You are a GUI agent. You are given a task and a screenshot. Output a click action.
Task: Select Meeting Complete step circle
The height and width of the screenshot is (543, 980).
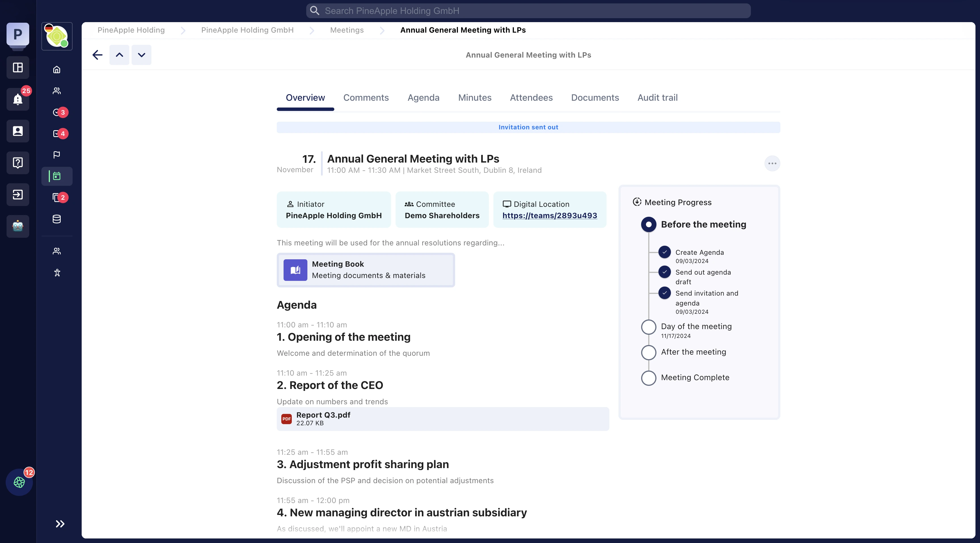pyautogui.click(x=649, y=378)
